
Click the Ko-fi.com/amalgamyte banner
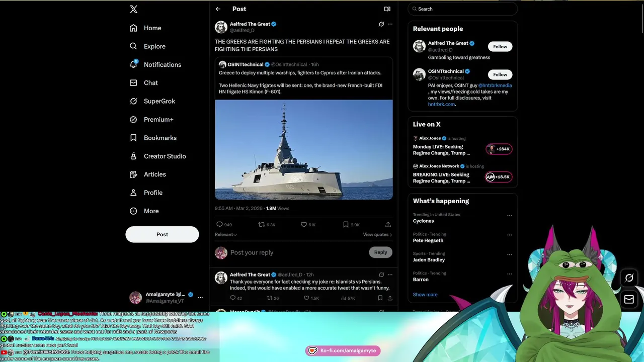coord(343,350)
